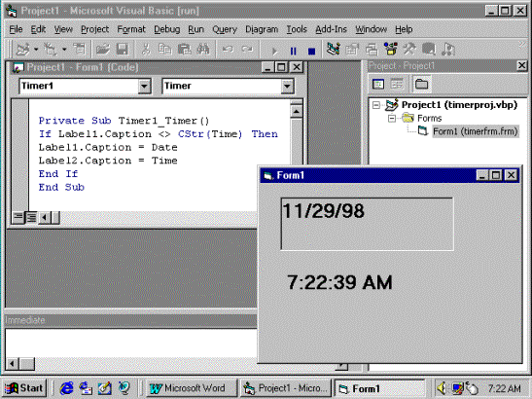Click the Save Project disk icon
Image resolution: width=532 pixels, height=399 pixels.
123,50
